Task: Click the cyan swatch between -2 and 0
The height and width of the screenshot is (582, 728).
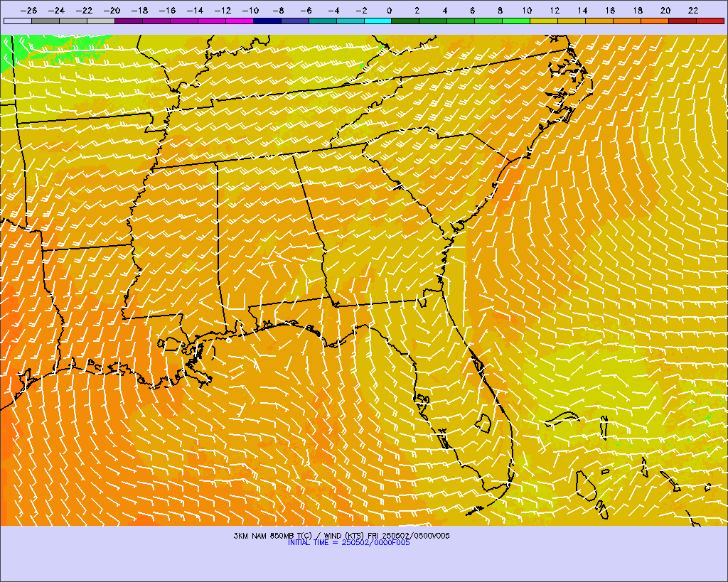Action: tap(378, 21)
